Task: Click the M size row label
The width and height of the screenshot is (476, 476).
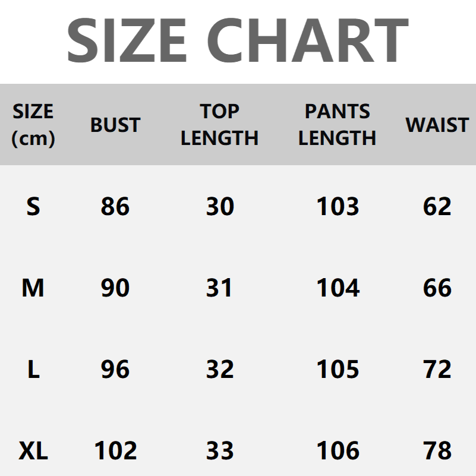Action: click(33, 288)
